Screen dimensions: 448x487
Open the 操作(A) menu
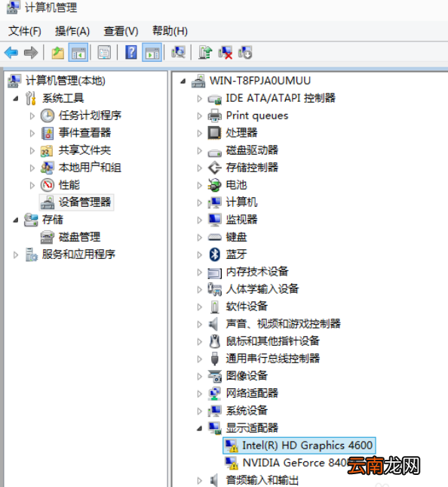click(72, 31)
